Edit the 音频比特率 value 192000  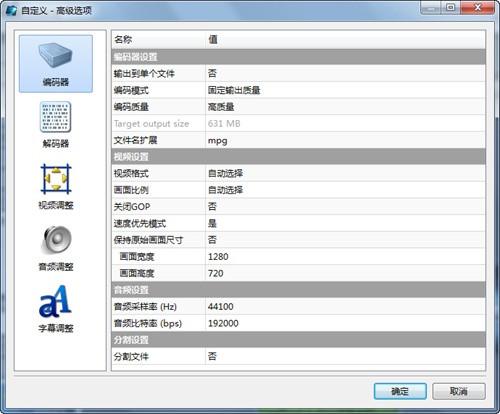[345, 323]
